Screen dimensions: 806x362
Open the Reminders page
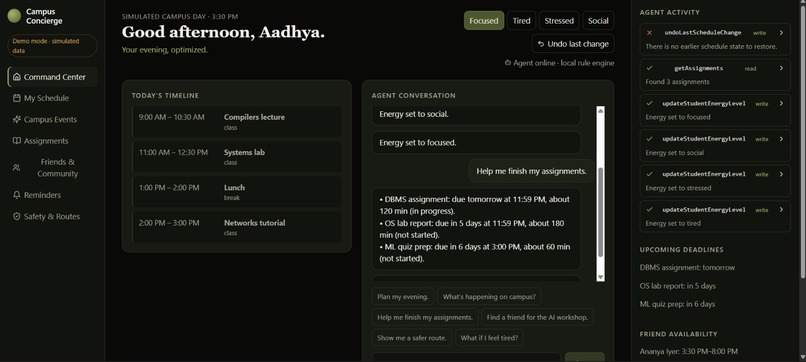(x=52, y=195)
